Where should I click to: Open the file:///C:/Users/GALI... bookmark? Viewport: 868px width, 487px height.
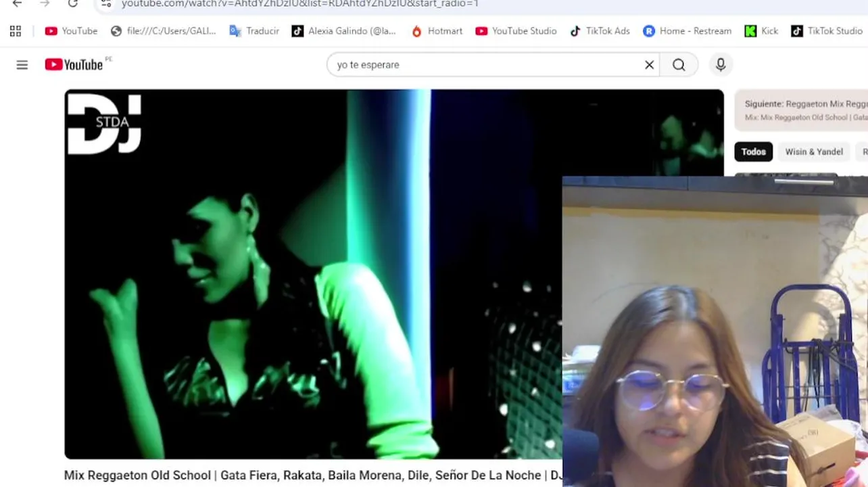[163, 31]
